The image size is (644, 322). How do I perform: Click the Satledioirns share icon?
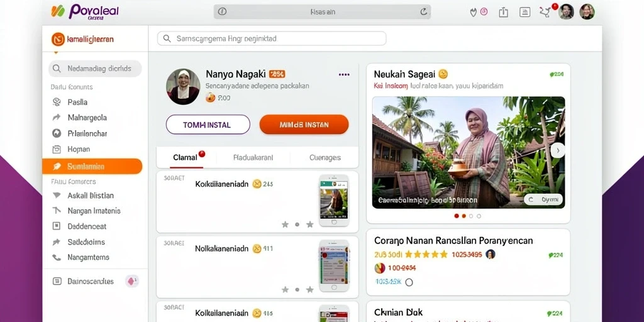[x=57, y=242]
